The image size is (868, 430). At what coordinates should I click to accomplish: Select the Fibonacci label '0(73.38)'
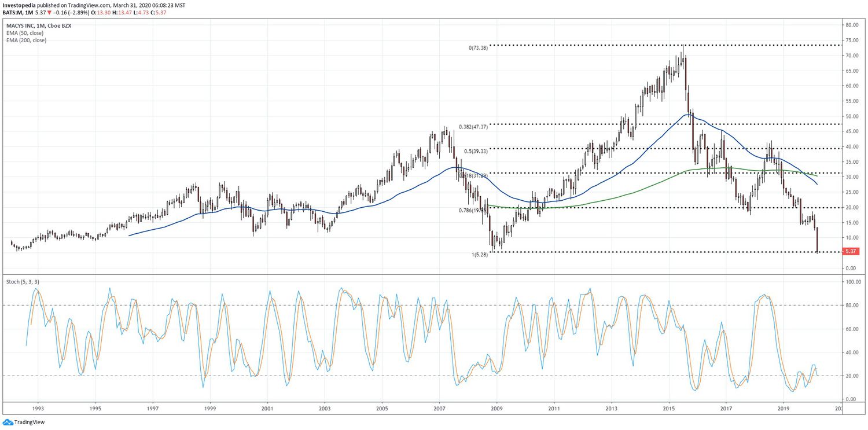[478, 48]
